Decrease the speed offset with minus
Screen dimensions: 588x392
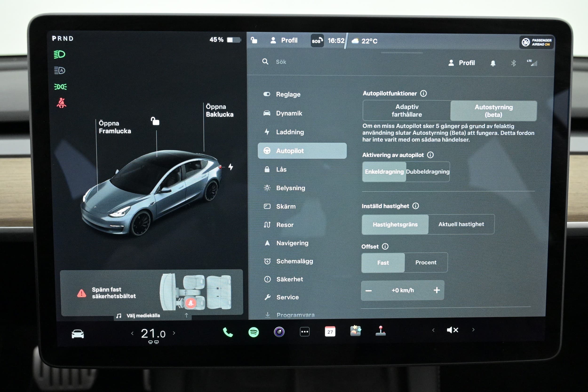coord(369,290)
